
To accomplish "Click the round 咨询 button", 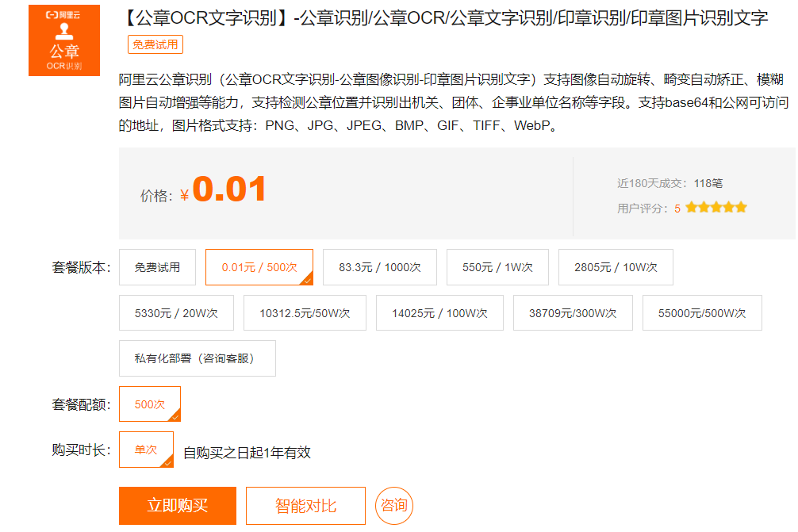I will 394,506.
